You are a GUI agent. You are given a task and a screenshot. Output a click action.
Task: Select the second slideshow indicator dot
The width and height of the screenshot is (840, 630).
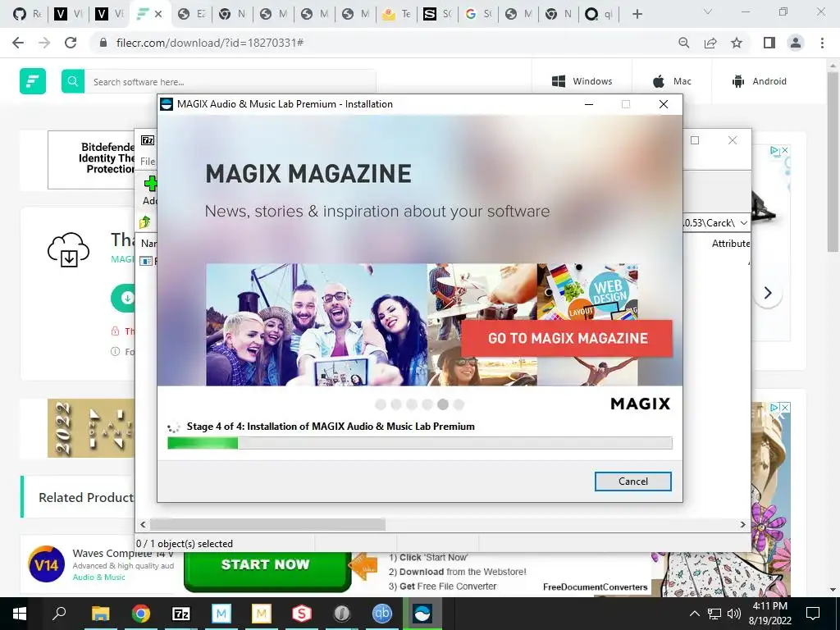(x=396, y=404)
